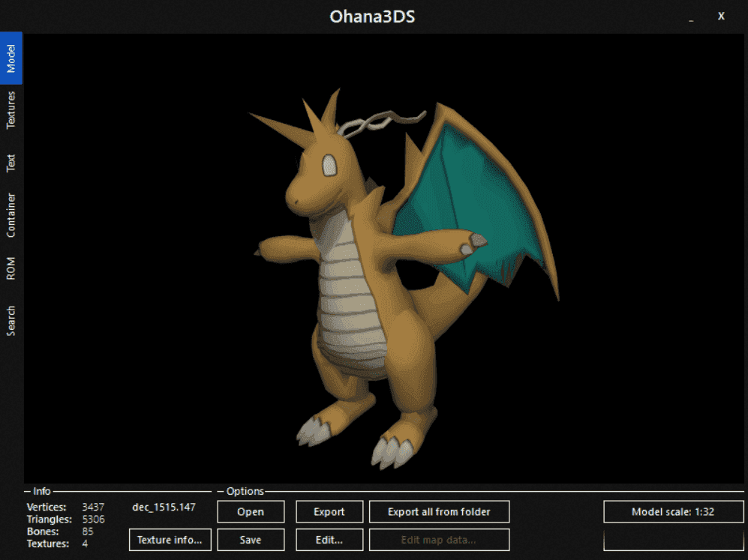The image size is (748, 560).
Task: Click the disabled Edit map data... button
Action: coord(440,540)
